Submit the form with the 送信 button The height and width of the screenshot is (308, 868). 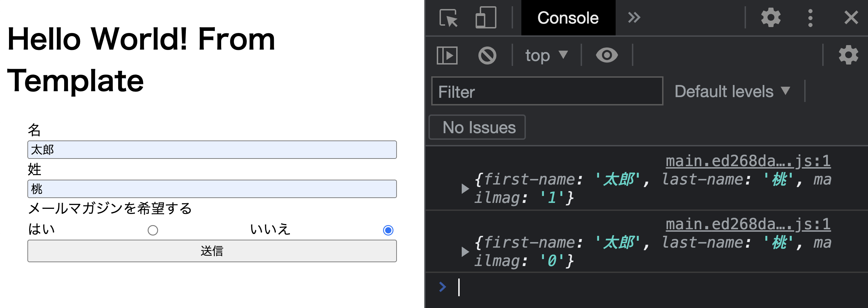[212, 251]
